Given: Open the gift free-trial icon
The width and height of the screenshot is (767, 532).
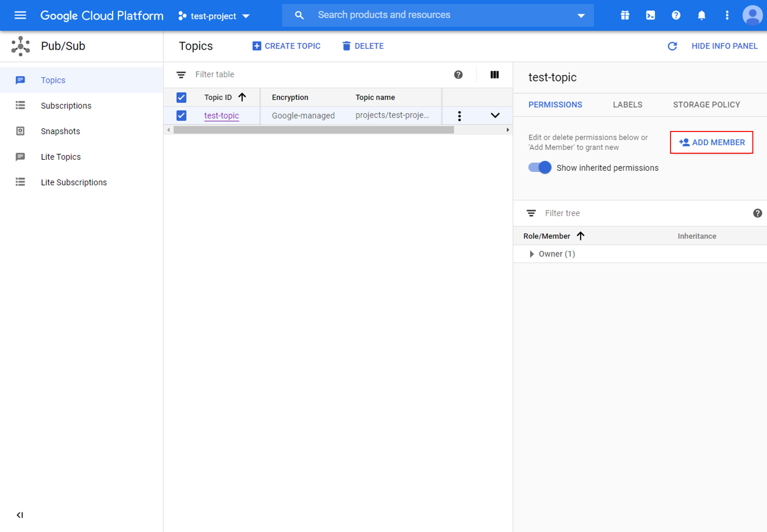Looking at the screenshot, I should point(625,15).
